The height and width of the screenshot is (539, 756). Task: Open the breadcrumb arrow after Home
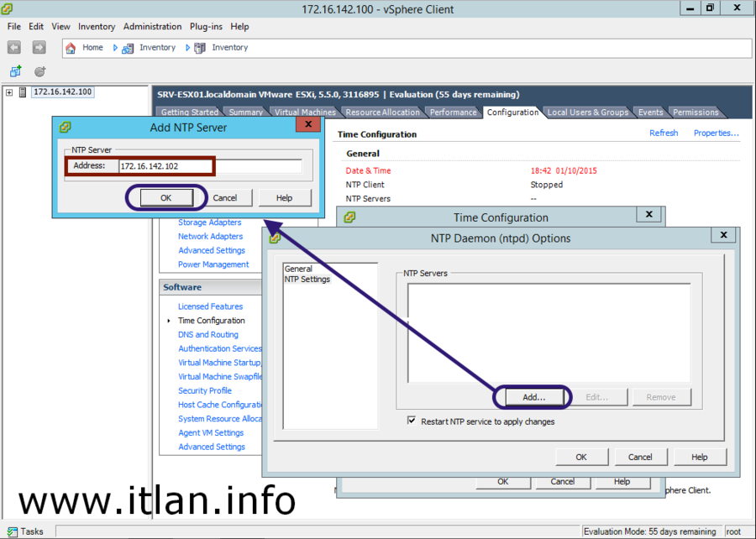coord(115,48)
